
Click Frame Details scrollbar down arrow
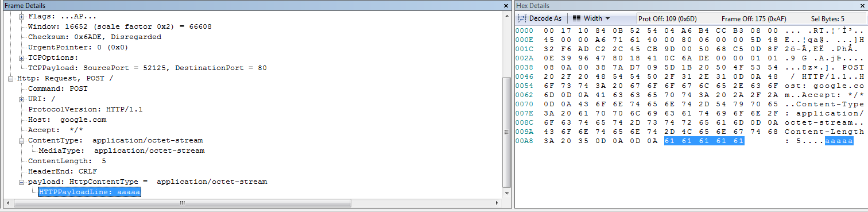[506, 194]
